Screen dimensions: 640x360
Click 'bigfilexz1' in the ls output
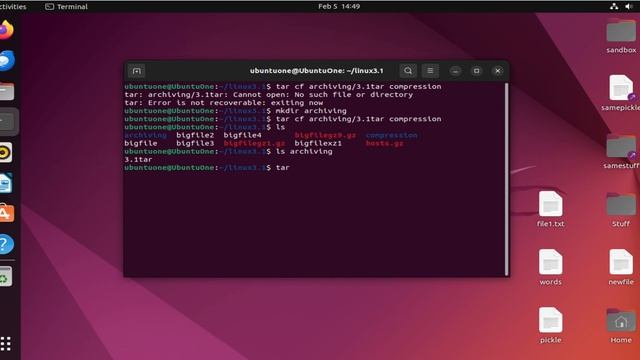[x=318, y=143]
